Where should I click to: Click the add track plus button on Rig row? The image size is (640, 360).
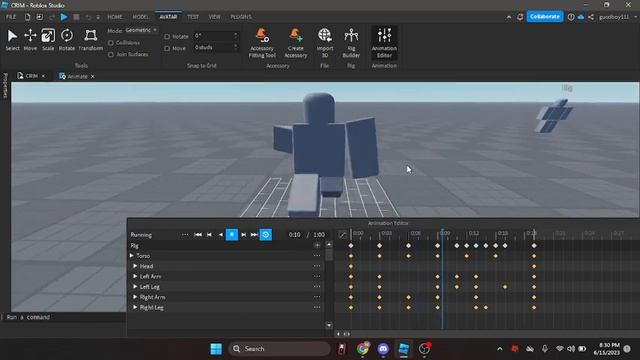click(317, 245)
